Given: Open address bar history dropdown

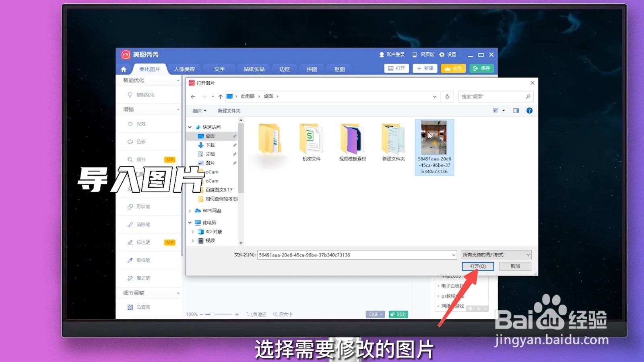Looking at the screenshot, I should tap(435, 97).
